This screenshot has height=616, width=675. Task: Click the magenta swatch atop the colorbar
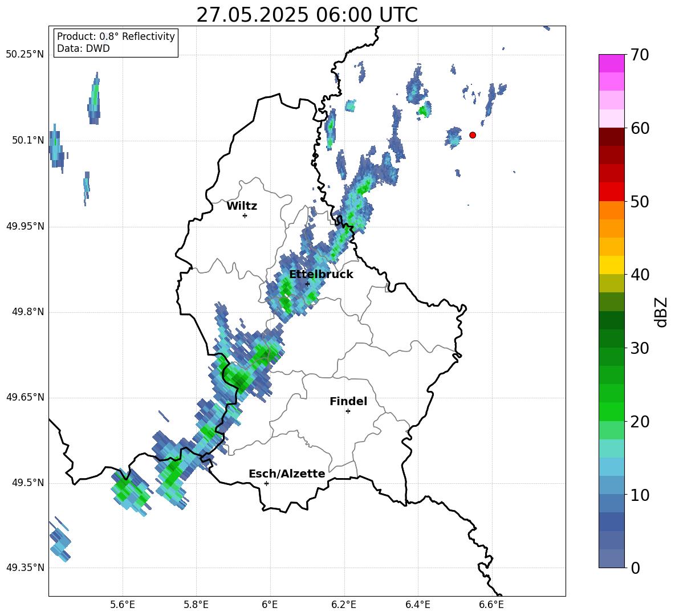(612, 63)
